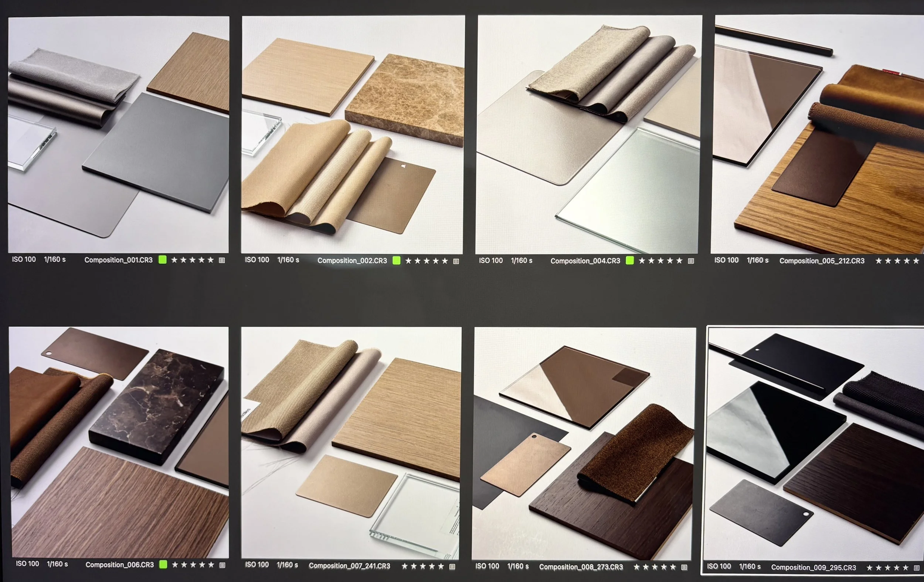Image resolution: width=924 pixels, height=582 pixels.
Task: Click green color tag on Composition_004.CR3
Action: 630,261
